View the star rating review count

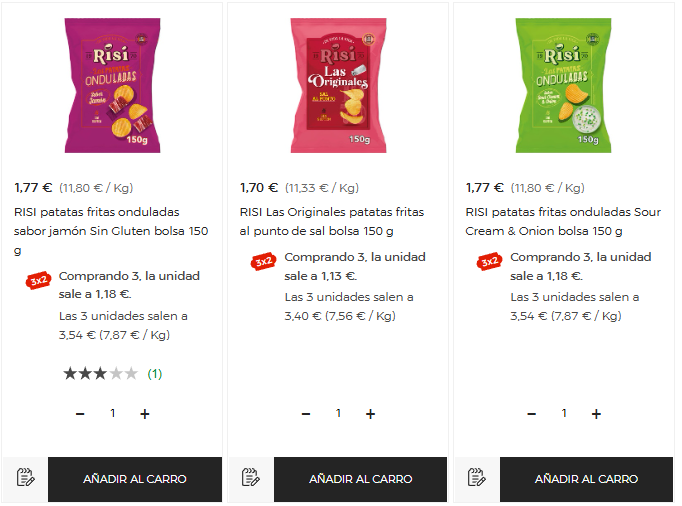154,374
